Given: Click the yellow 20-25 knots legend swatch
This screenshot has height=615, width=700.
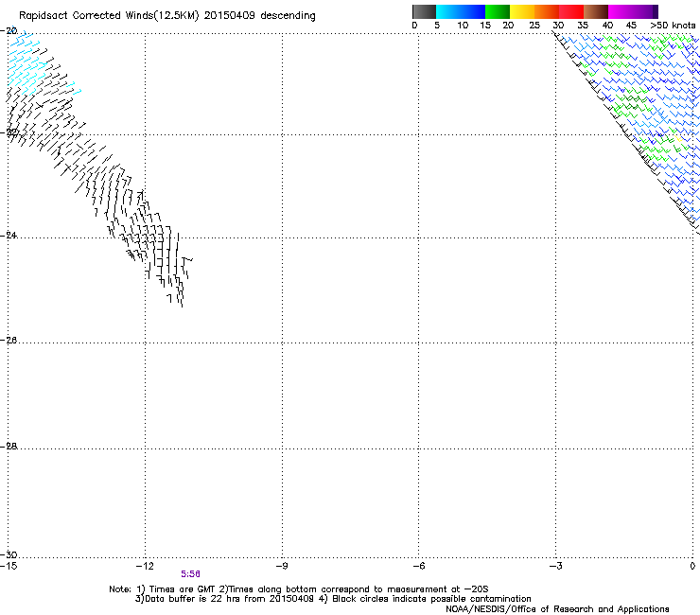Looking at the screenshot, I should point(522,11).
